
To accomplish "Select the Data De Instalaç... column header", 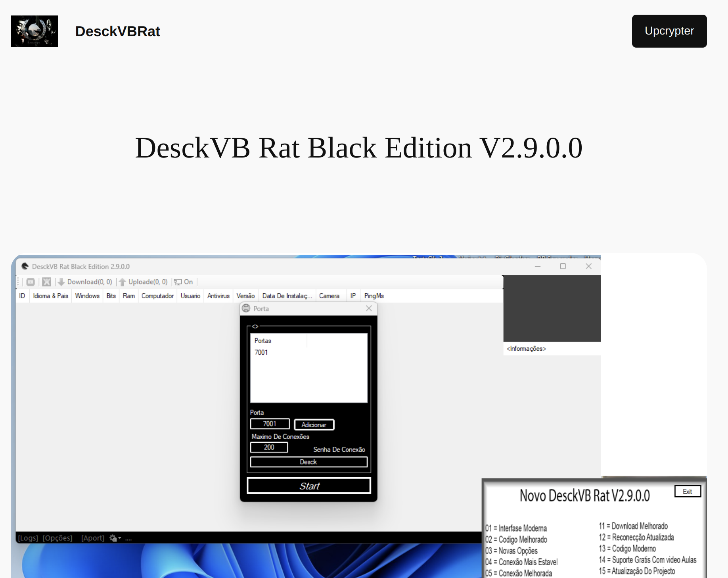I will click(287, 296).
